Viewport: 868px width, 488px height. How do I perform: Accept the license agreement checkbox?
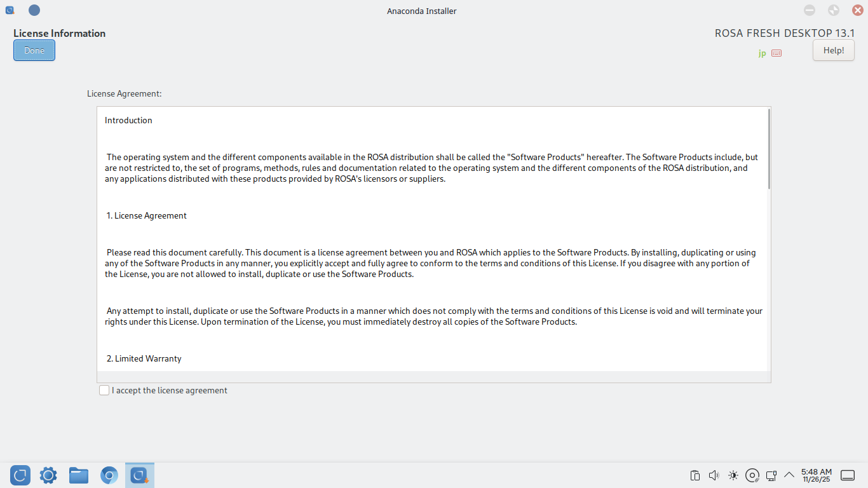click(x=104, y=390)
